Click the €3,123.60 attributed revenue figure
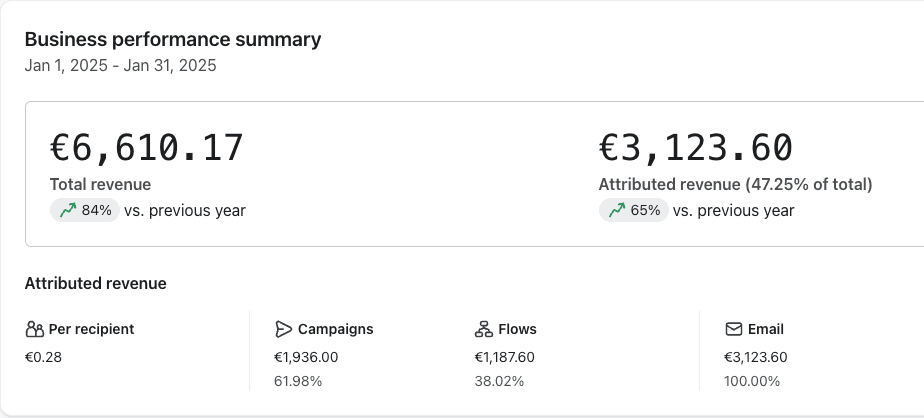This screenshot has height=418, width=924. click(x=696, y=147)
